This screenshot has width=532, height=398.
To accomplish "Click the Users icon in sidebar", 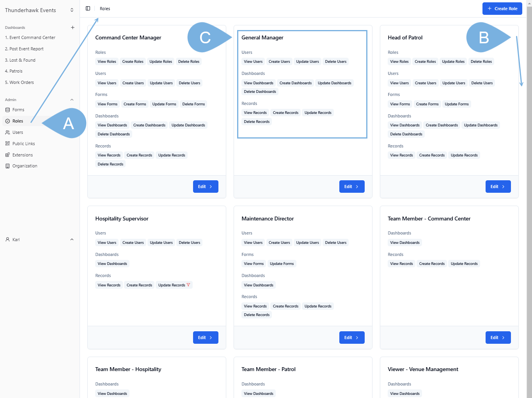I will point(7,133).
